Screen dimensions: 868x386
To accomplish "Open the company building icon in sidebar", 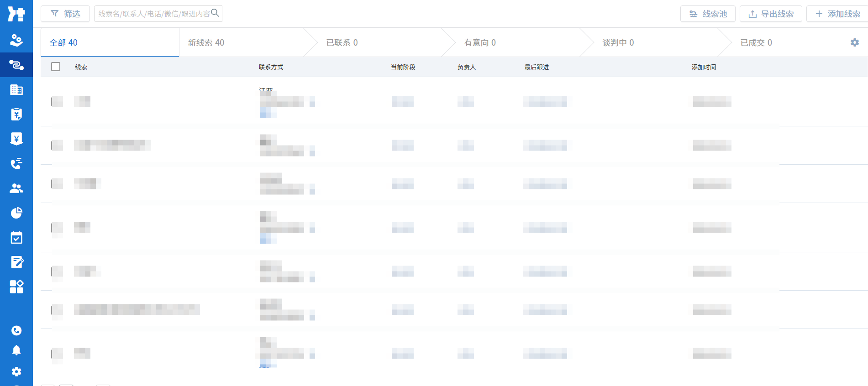I will [x=16, y=90].
